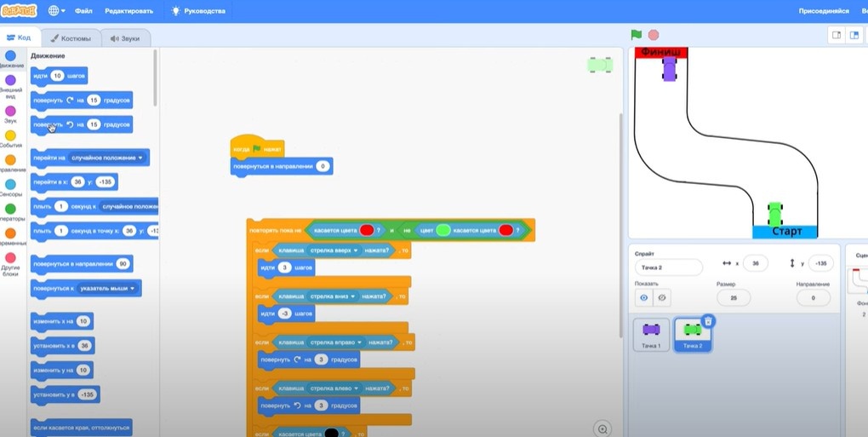Switch to large stage layout
868x437 pixels.
pos(854,35)
